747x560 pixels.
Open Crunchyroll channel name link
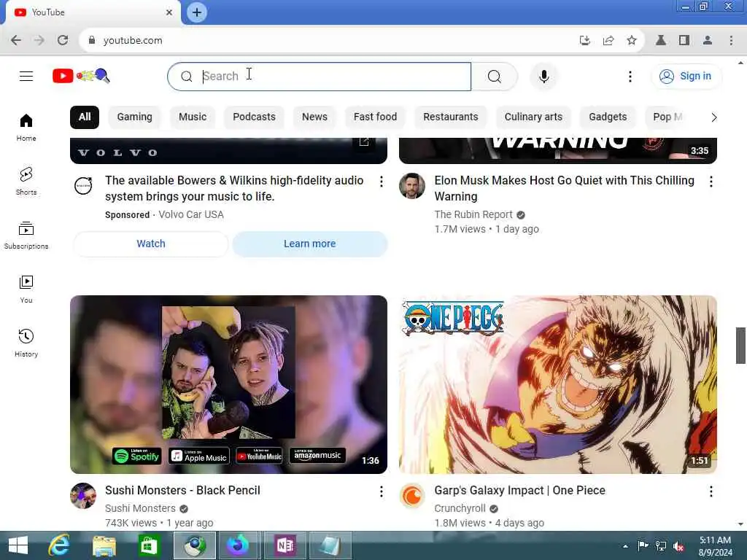pos(460,508)
